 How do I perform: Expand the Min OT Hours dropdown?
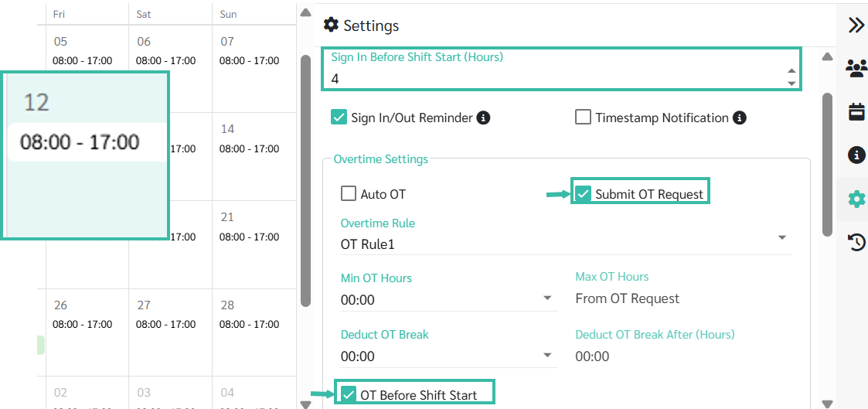pyautogui.click(x=449, y=299)
